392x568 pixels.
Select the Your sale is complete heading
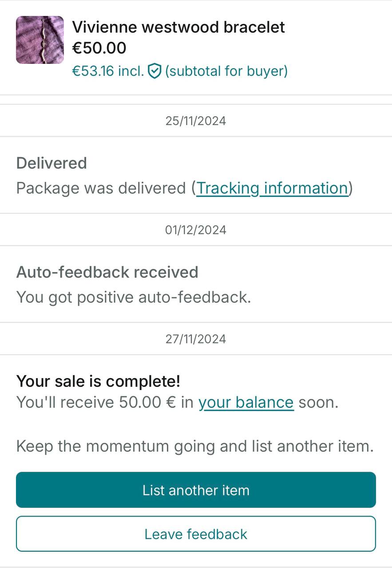(x=98, y=381)
